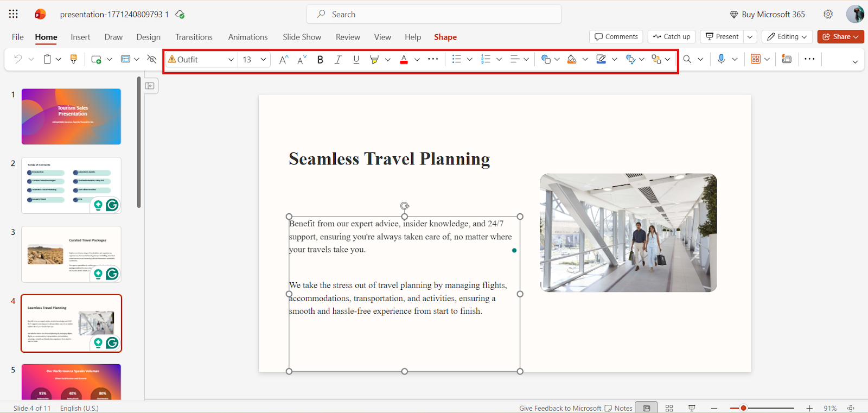
Task: Click the slide panel vertical scrollbar
Action: tap(139, 142)
